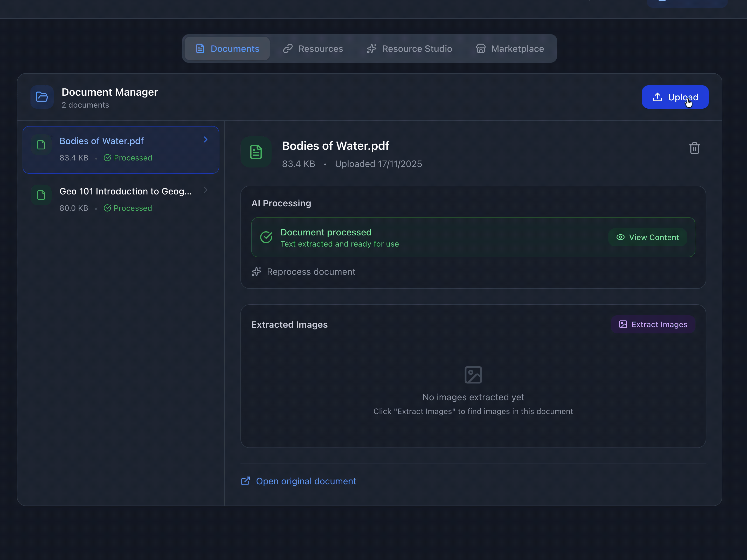The width and height of the screenshot is (747, 560).
Task: Select Geo 101 Introduction document entry
Action: tap(125, 199)
